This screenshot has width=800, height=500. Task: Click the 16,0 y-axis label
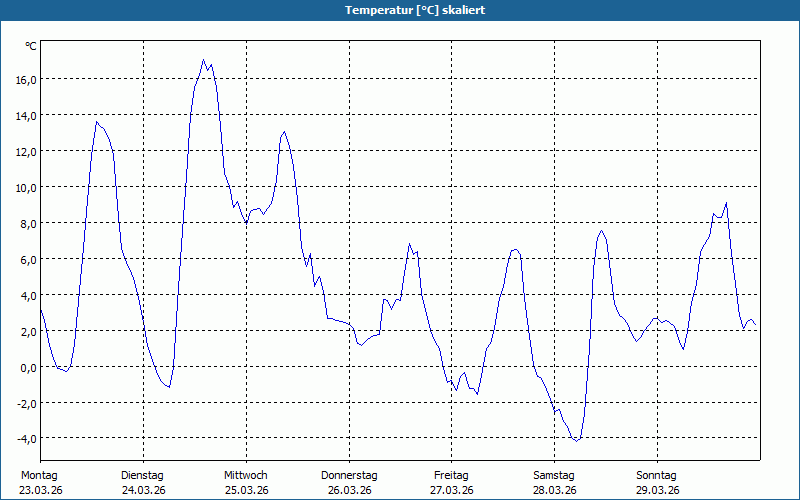tap(26, 80)
